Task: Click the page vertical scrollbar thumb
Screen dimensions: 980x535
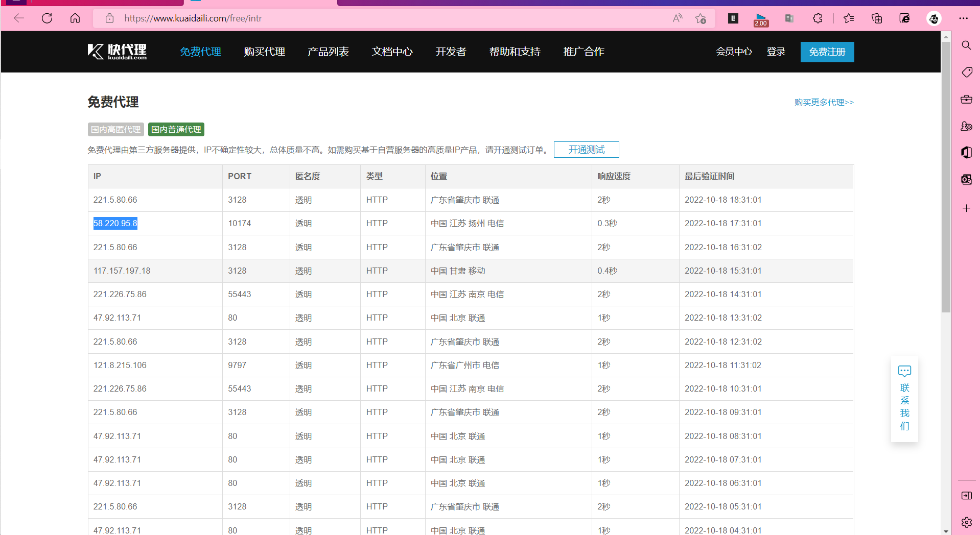Action: tap(946, 177)
